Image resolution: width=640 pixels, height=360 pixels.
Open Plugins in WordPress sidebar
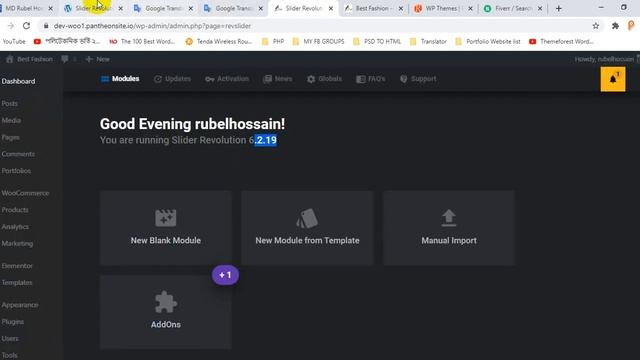[12, 322]
